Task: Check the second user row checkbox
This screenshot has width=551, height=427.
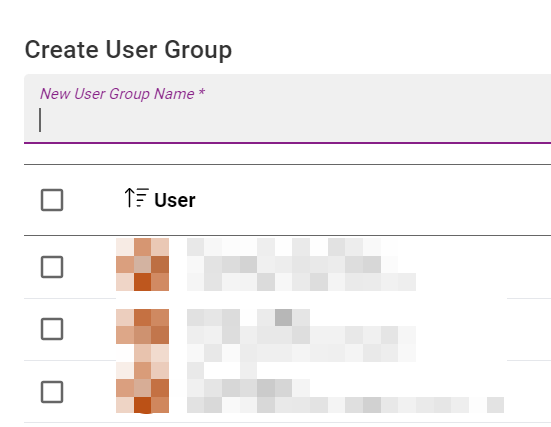Action: [x=52, y=329]
